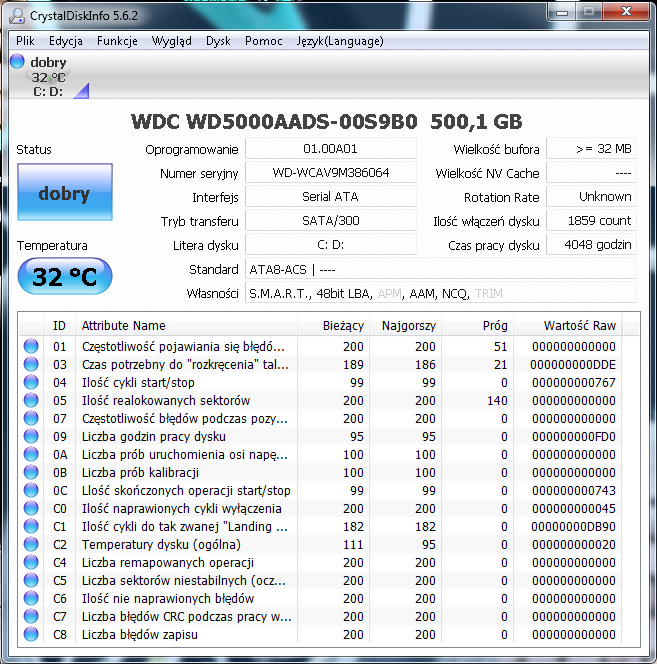Click the Tryb transferu field SATA/300

330,221
